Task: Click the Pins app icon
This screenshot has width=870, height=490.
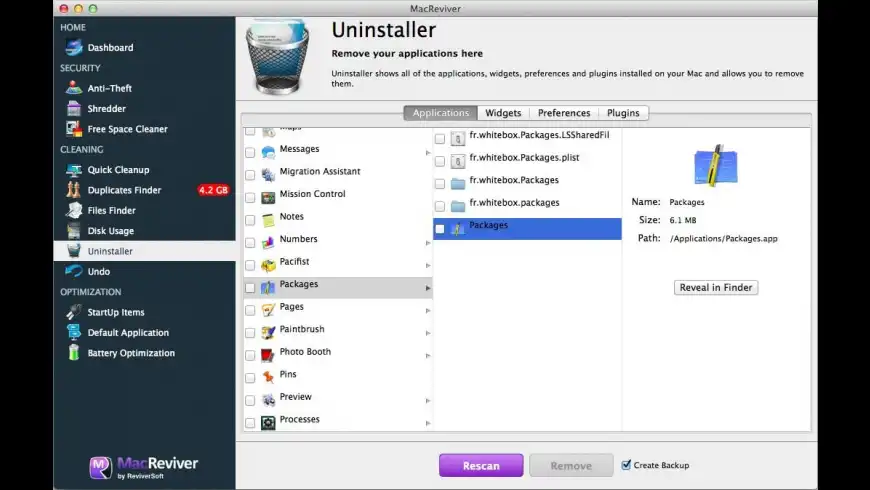Action: click(x=268, y=378)
